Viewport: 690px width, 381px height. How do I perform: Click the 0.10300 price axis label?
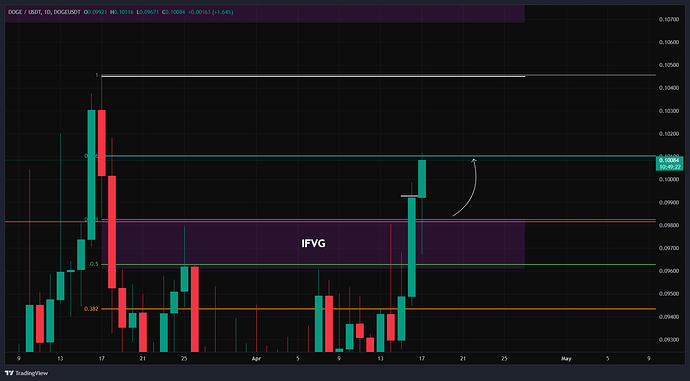coord(668,111)
